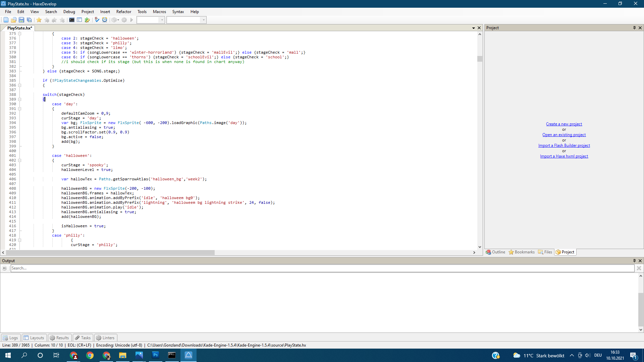Open the command prompt console icon
The image size is (644, 362).
pyautogui.click(x=72, y=20)
